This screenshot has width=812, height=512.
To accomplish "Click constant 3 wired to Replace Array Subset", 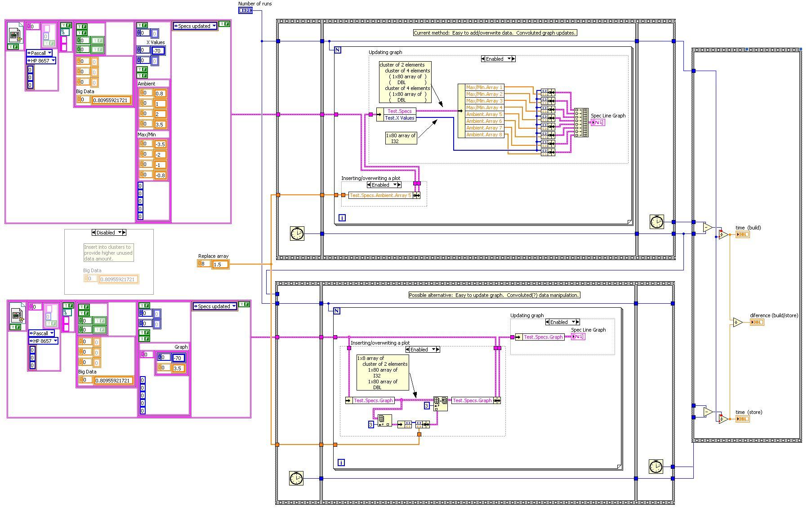I will point(427,406).
